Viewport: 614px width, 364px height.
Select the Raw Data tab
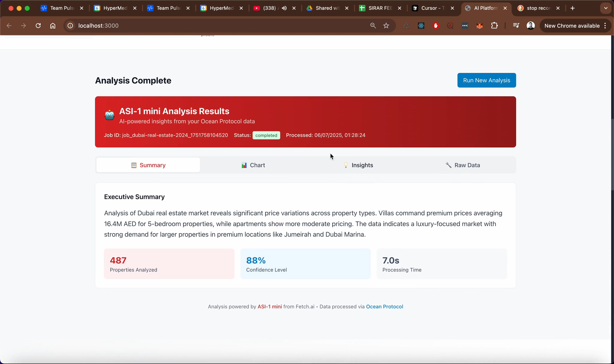pos(463,165)
